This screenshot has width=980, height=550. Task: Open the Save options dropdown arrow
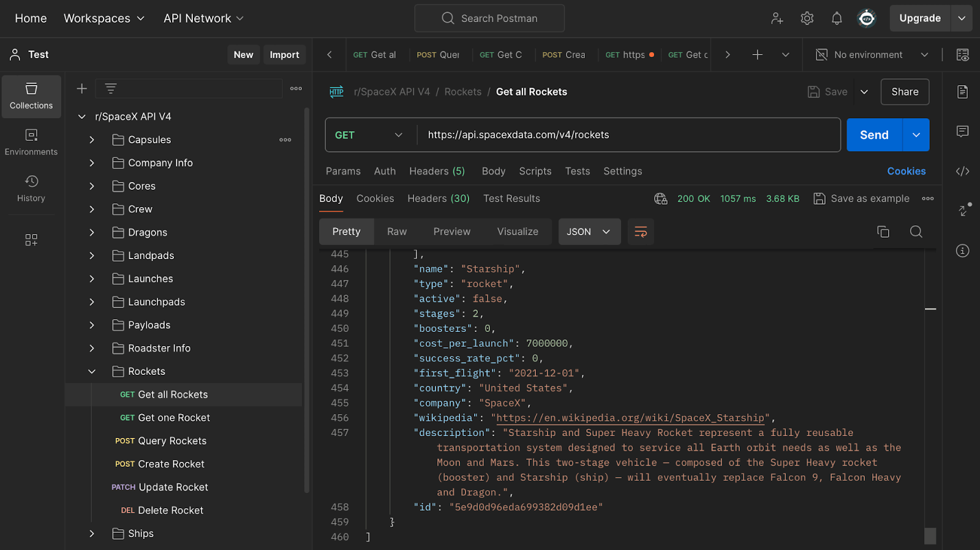(864, 92)
